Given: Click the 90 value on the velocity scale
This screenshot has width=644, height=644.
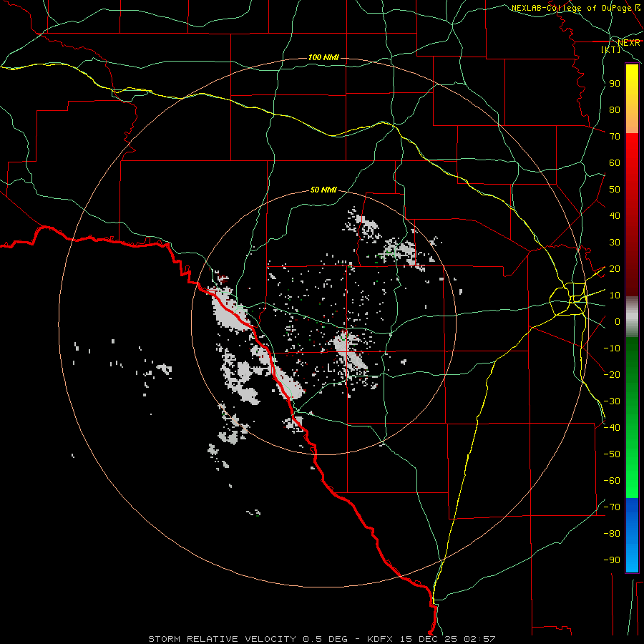Looking at the screenshot, I should pyautogui.click(x=615, y=84).
